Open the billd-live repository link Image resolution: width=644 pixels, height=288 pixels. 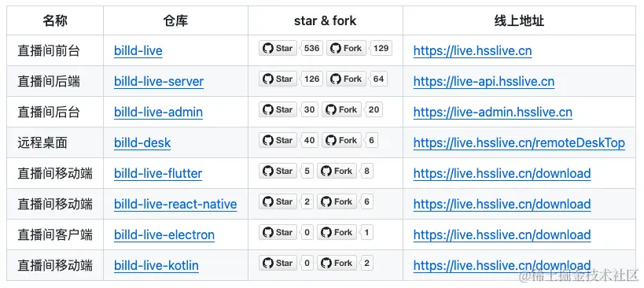click(138, 51)
